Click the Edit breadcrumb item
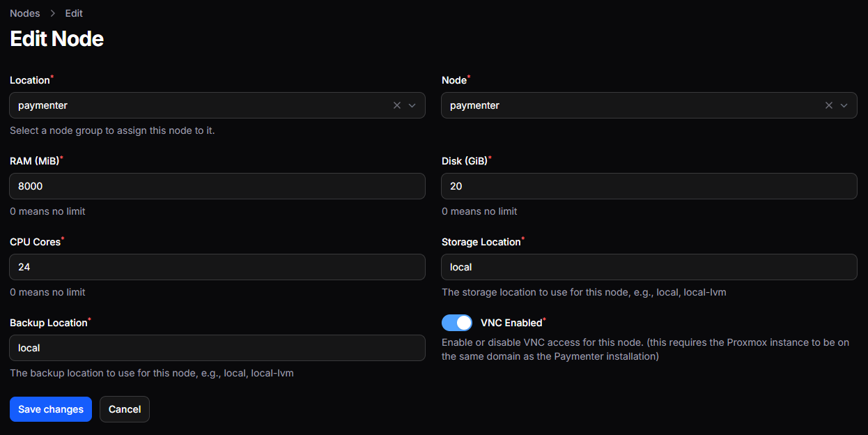This screenshot has width=868, height=435. point(74,13)
